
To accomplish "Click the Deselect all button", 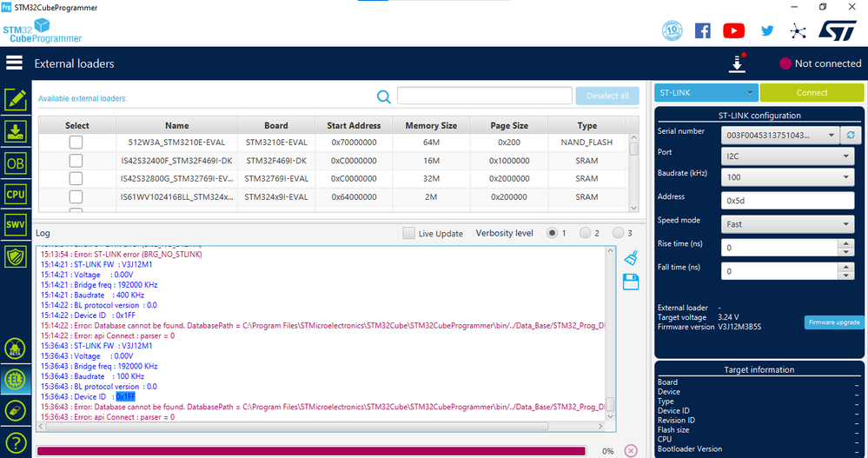I will coord(607,96).
